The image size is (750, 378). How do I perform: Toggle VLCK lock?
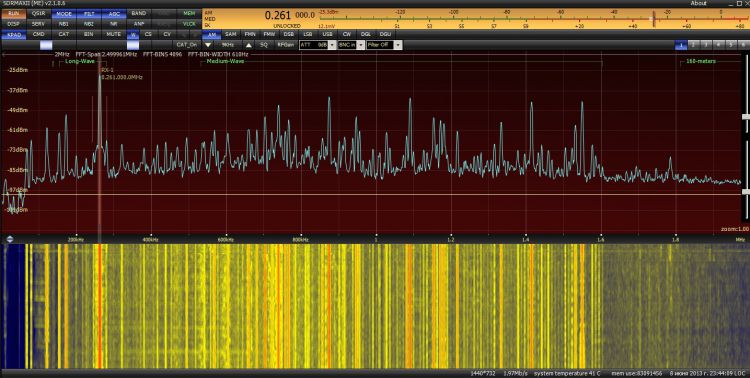[x=189, y=23]
